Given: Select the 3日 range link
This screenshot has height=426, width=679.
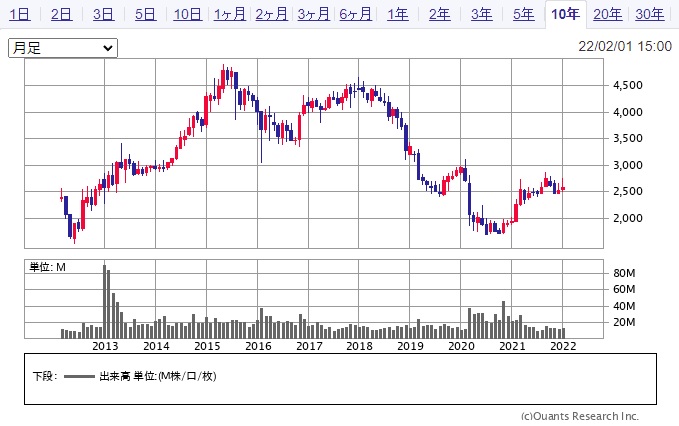Looking at the screenshot, I should [x=103, y=14].
